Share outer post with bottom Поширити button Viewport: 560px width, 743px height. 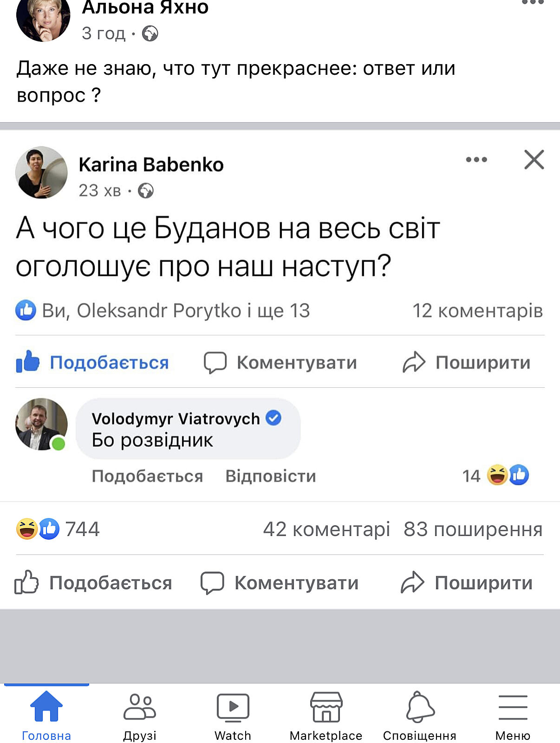[x=467, y=583]
